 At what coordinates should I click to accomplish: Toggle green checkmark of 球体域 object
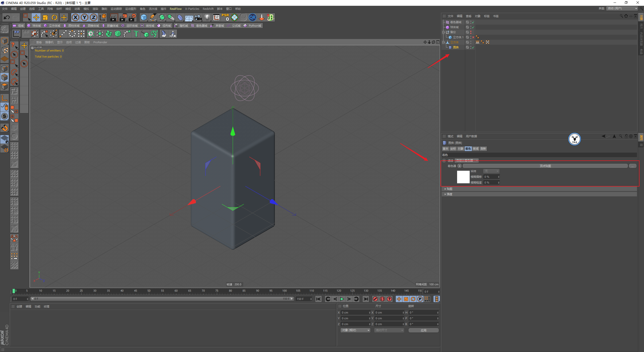(x=473, y=27)
